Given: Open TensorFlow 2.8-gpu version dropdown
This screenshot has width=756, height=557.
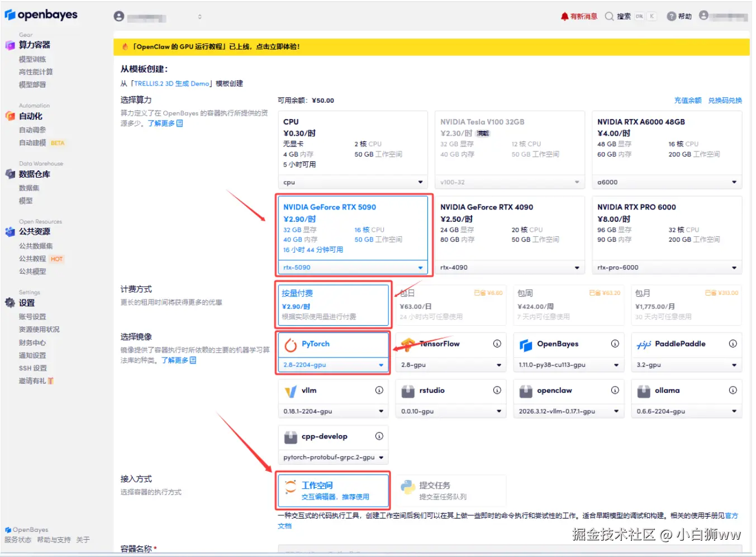Looking at the screenshot, I should 451,365.
